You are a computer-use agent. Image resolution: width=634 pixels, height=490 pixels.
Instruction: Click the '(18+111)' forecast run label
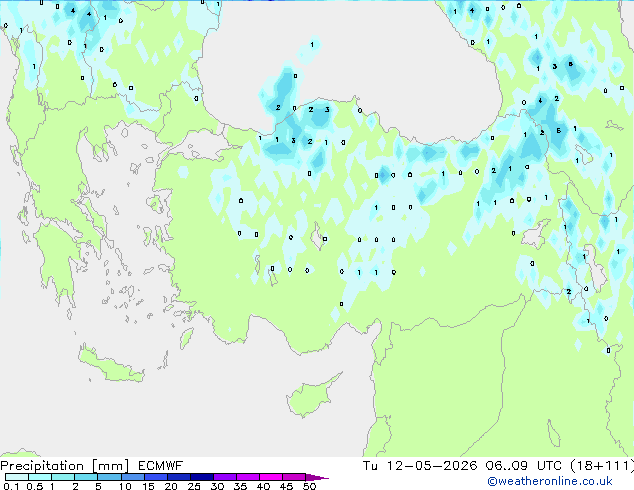click(602, 466)
